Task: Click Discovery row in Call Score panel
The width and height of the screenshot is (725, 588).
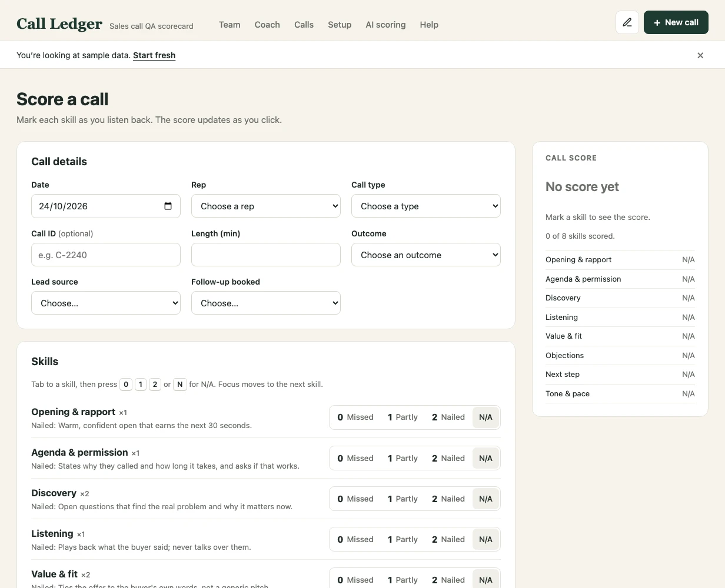Action: tap(620, 298)
